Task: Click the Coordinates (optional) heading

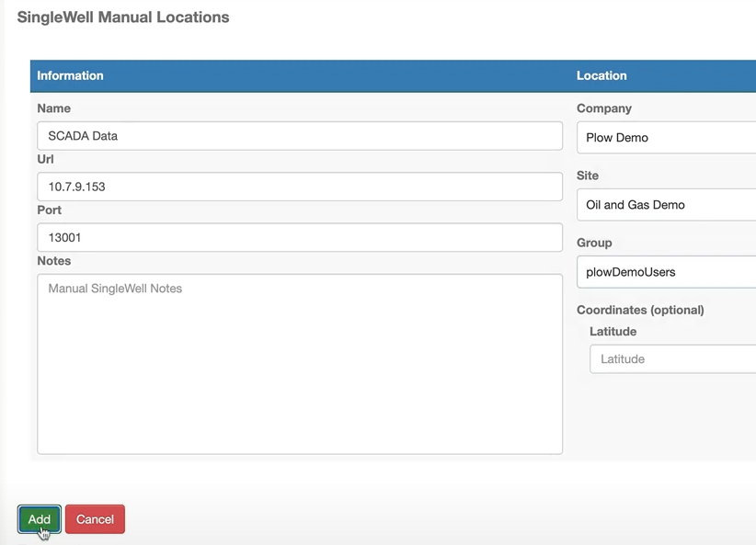Action: 640,310
